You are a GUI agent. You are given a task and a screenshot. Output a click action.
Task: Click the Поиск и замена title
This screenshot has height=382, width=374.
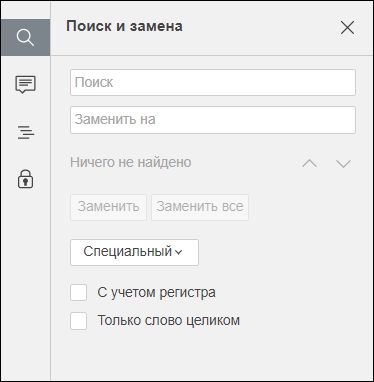pos(124,26)
